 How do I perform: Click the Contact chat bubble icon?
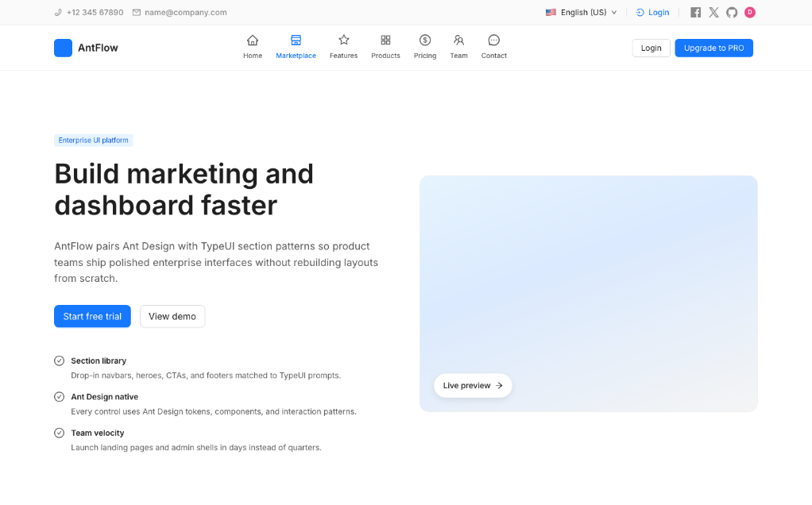tap(494, 40)
